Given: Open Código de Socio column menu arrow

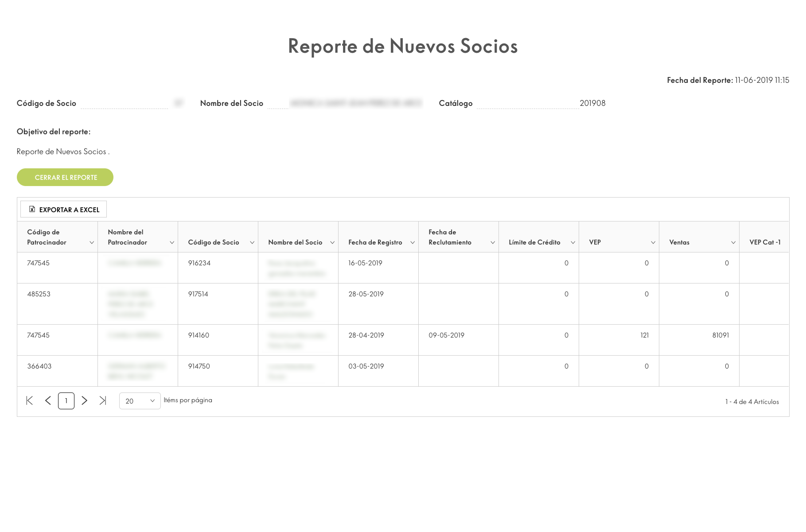Looking at the screenshot, I should tap(252, 243).
